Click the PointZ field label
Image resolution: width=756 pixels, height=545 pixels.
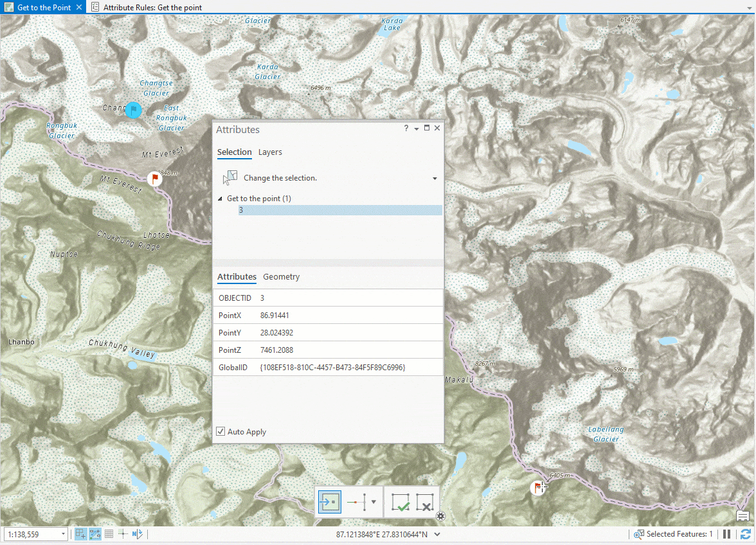pos(230,350)
